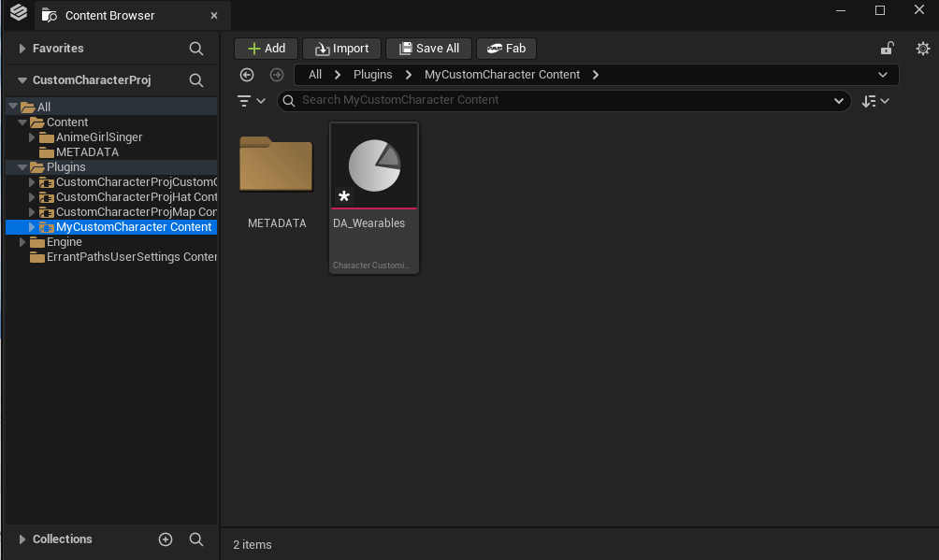Select CustomCharacterProjMap Content folder
This screenshot has width=939, height=560.
[136, 212]
